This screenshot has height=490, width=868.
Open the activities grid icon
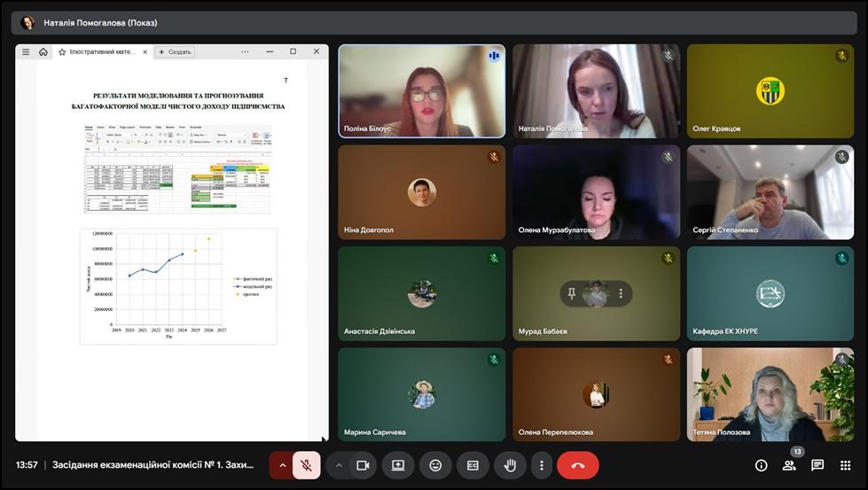tap(846, 465)
